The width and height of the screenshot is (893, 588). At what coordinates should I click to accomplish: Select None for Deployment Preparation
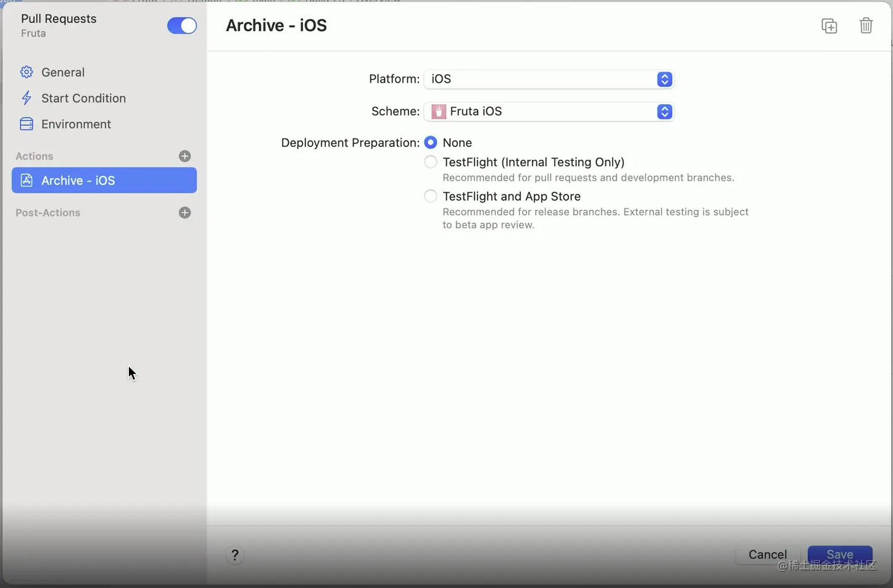(431, 143)
